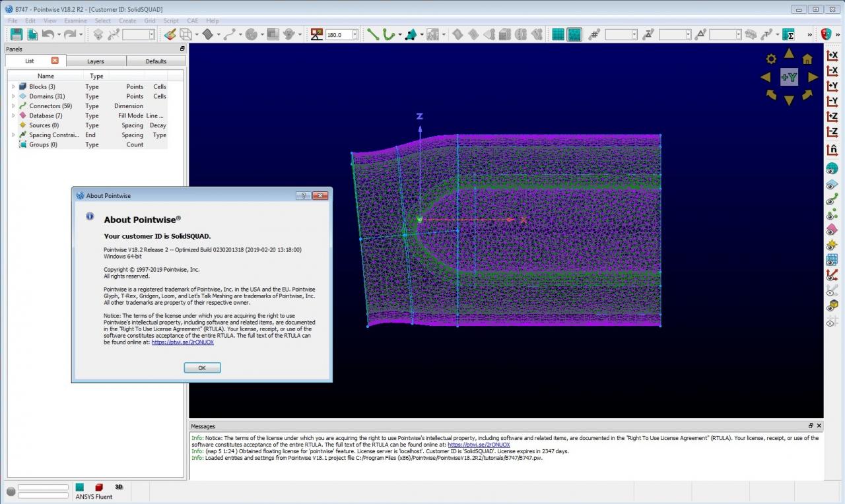Viewport: 845px width, 504px height.
Task: Click the Undo arrow icon
Action: pos(48,34)
